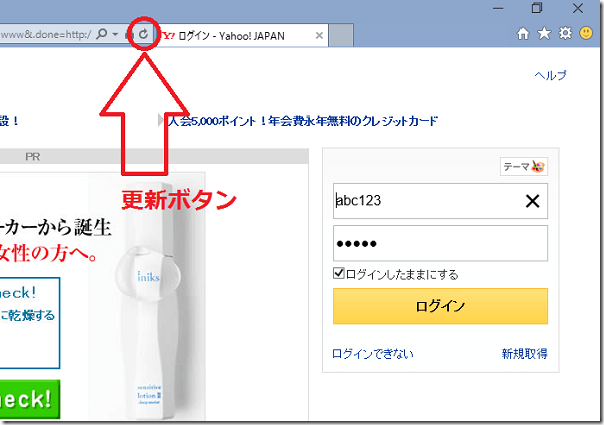604x425 pixels.
Task: Click the テーマ theme palette button
Action: (524, 167)
